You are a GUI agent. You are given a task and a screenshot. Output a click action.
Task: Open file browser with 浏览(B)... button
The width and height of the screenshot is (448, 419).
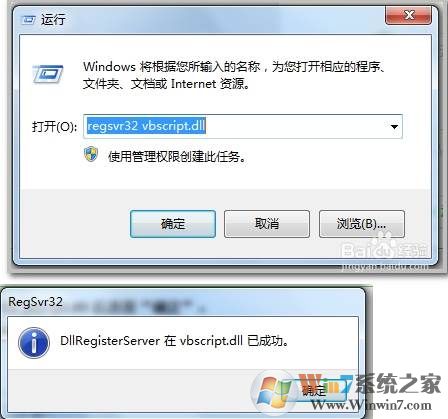pyautogui.click(x=362, y=224)
